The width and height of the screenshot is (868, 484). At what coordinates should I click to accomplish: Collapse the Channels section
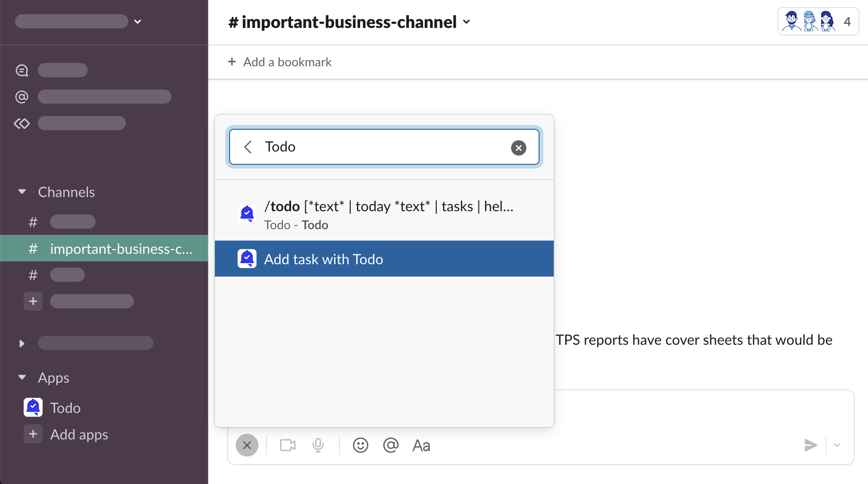point(22,192)
